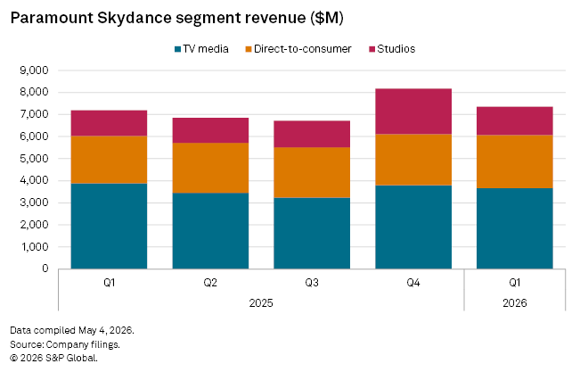Click the '2026' year group label

[x=515, y=303]
